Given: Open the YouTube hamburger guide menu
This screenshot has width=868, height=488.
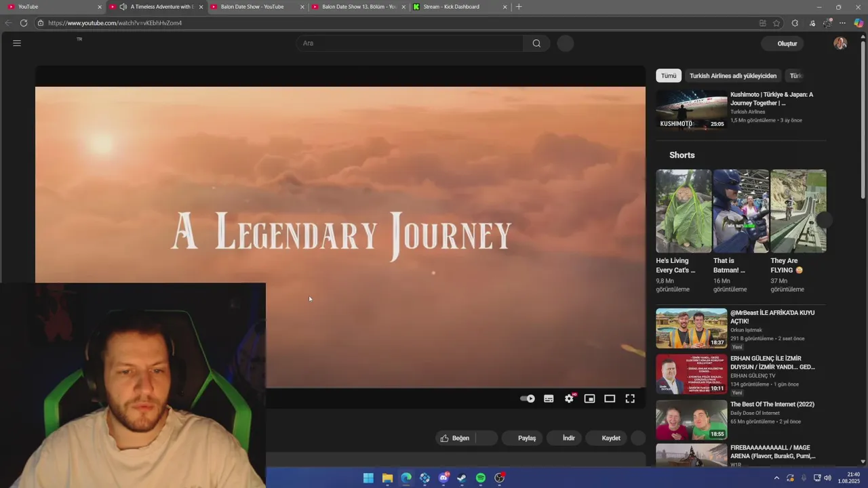Looking at the screenshot, I should coord(17,43).
